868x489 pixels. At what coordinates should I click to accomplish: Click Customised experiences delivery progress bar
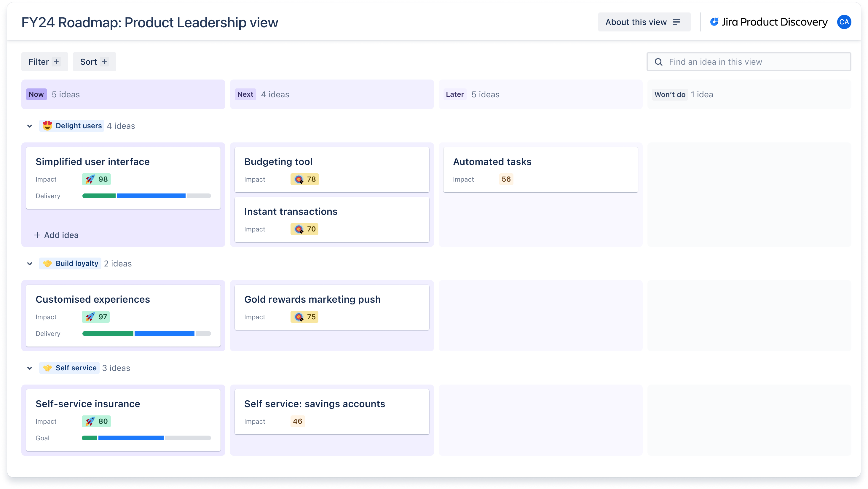coord(146,334)
